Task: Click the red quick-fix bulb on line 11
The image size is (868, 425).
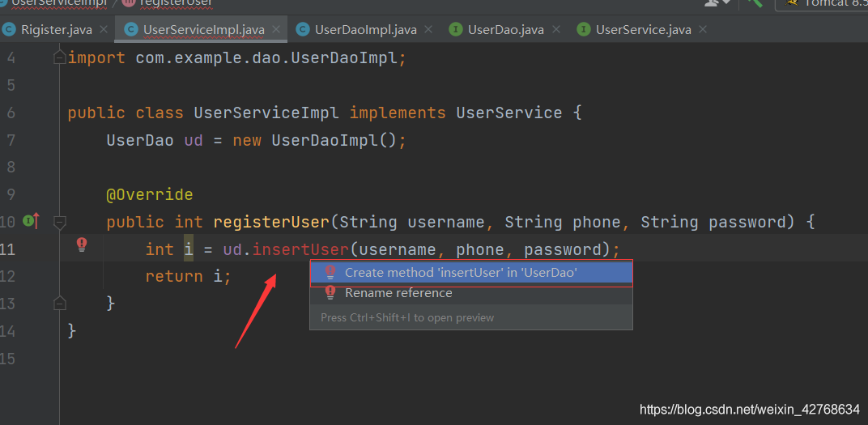Action: point(82,244)
